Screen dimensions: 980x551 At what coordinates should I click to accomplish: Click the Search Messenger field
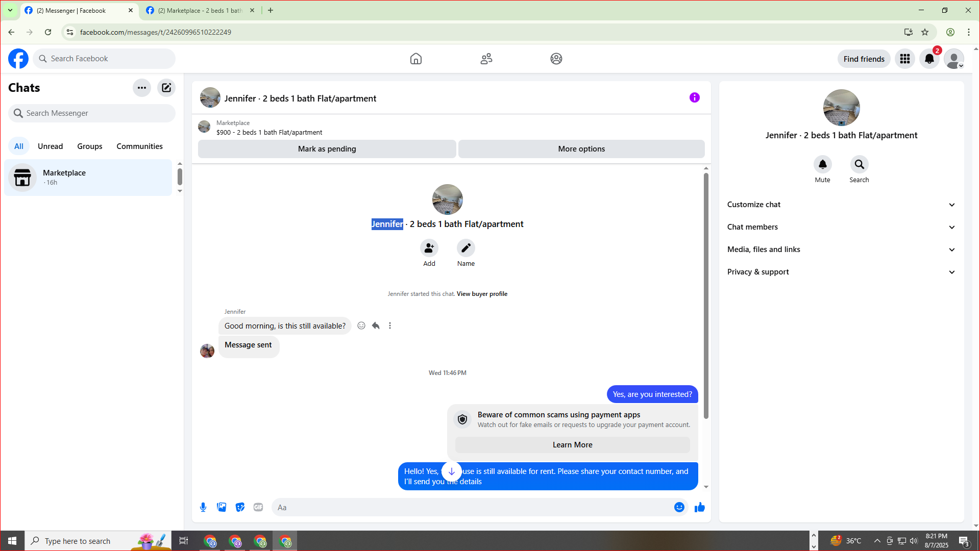point(92,113)
